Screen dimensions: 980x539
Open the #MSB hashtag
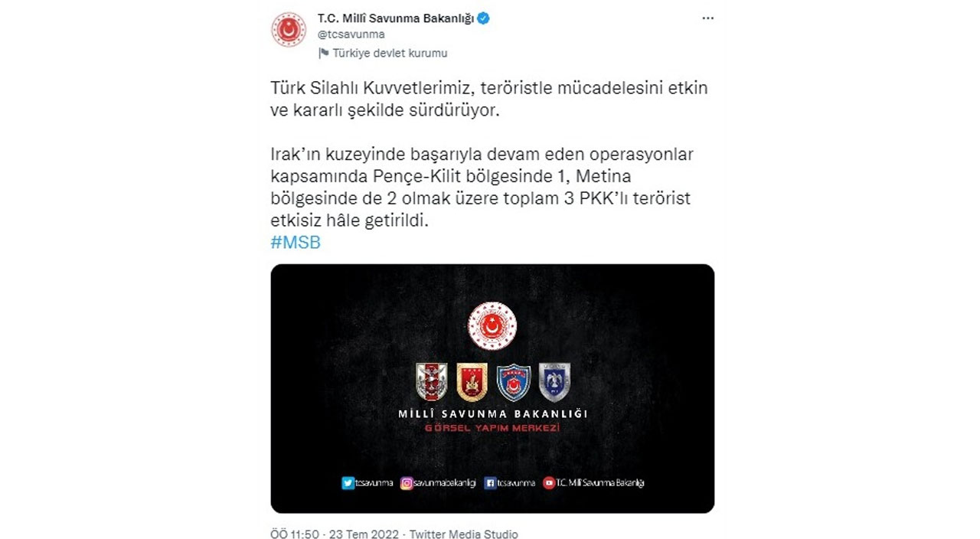click(x=296, y=243)
